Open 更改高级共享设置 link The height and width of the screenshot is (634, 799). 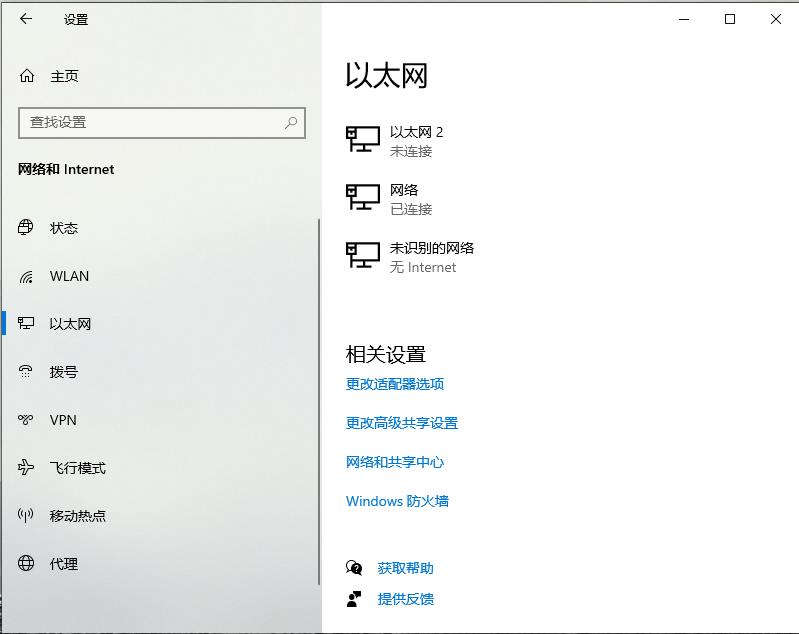pyautogui.click(x=402, y=423)
